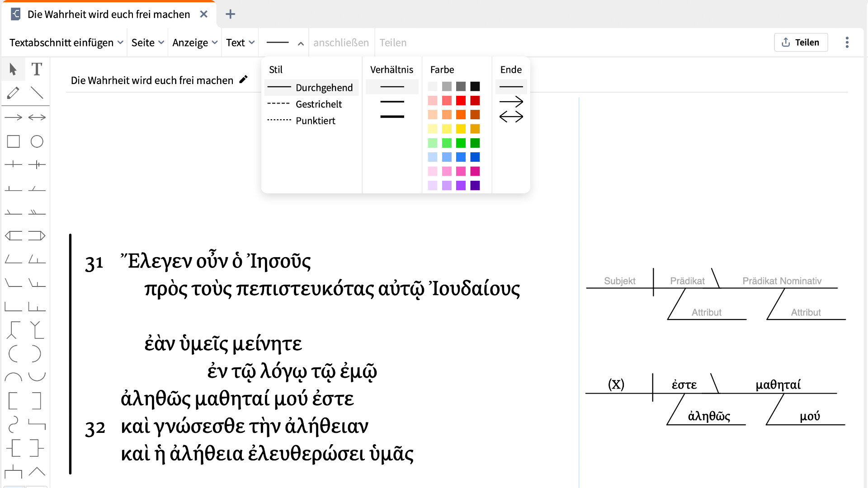The height and width of the screenshot is (488, 868).
Task: Pick the bright yellow color swatch
Action: pos(461,129)
